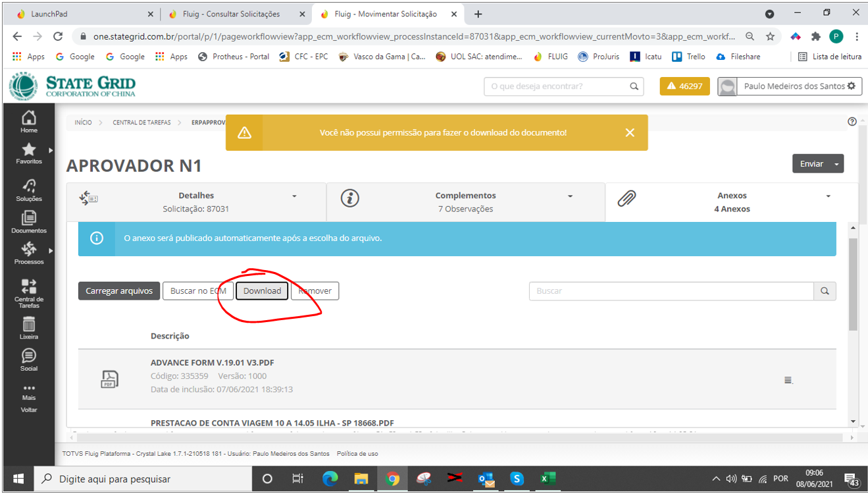Focus the Buscar attachments search field
Image resolution: width=868 pixels, height=494 pixels.
point(671,291)
